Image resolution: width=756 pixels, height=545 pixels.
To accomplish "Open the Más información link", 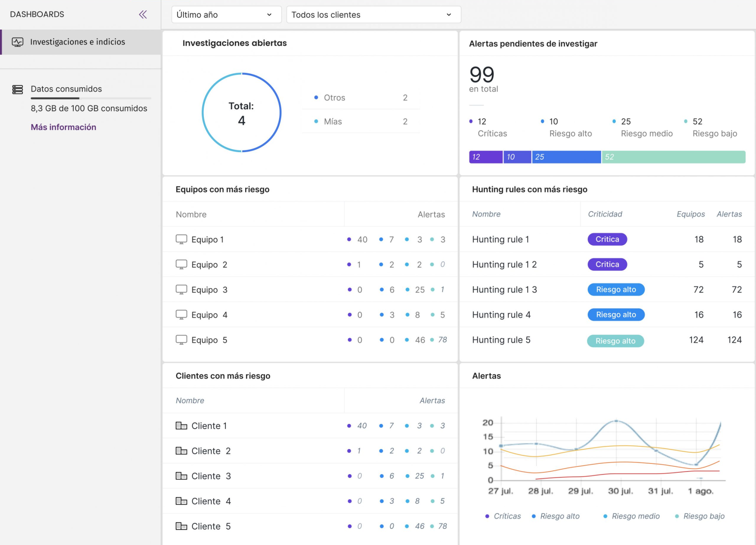I will click(x=63, y=127).
